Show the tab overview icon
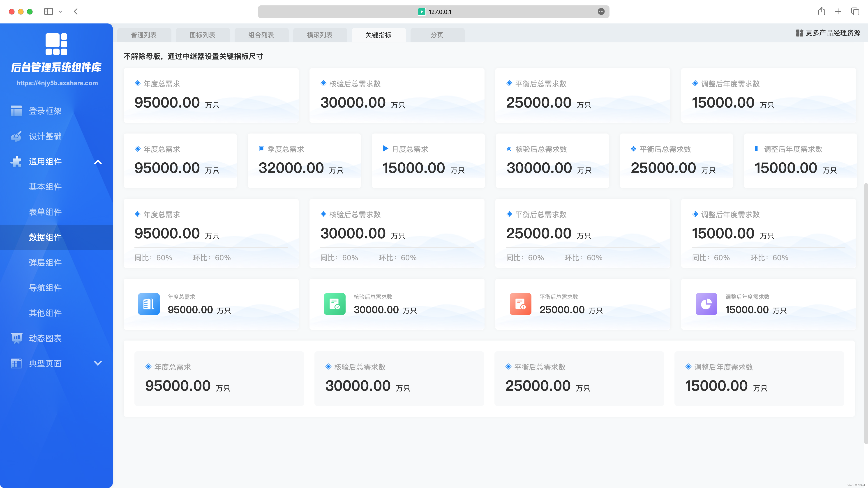Screen dimensions: 868x488 click(x=855, y=12)
